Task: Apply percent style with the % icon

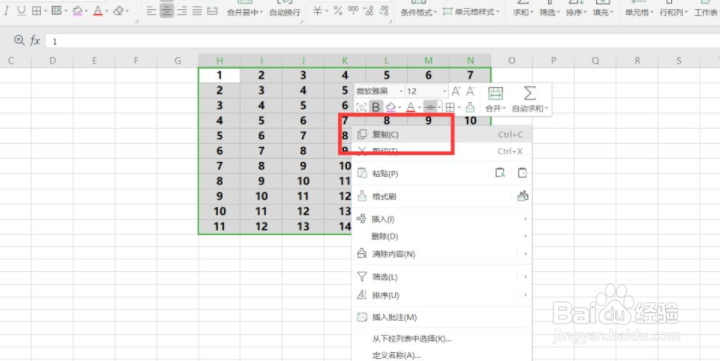Action: pos(338,11)
